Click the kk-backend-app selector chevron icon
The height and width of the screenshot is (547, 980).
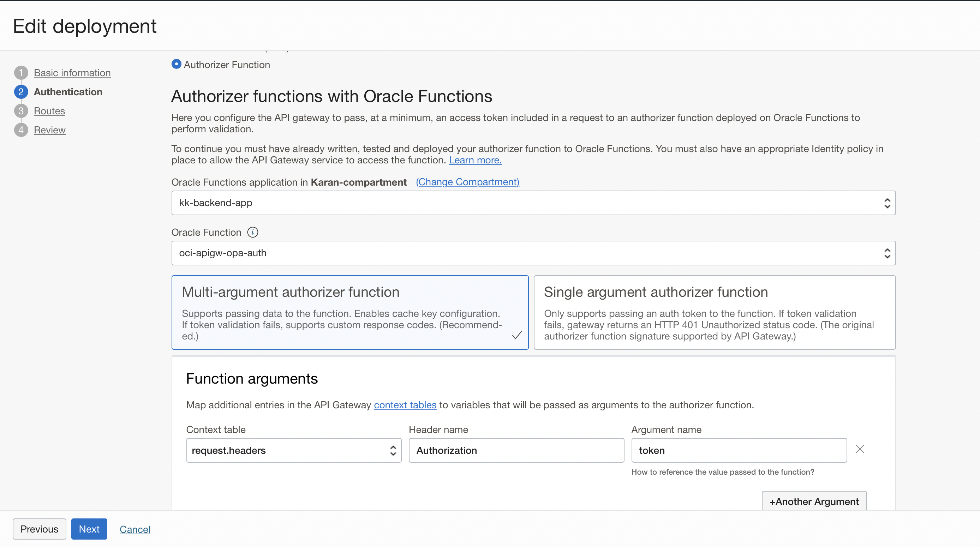tap(887, 203)
